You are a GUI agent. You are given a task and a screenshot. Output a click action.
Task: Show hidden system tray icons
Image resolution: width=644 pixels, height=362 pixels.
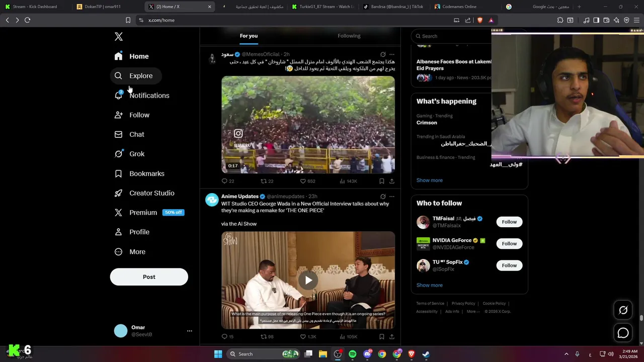point(566,354)
